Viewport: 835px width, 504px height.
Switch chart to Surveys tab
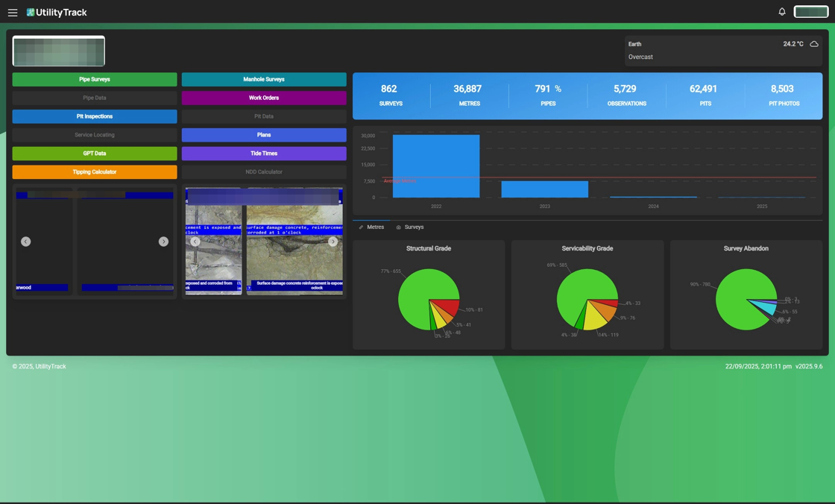click(x=410, y=227)
